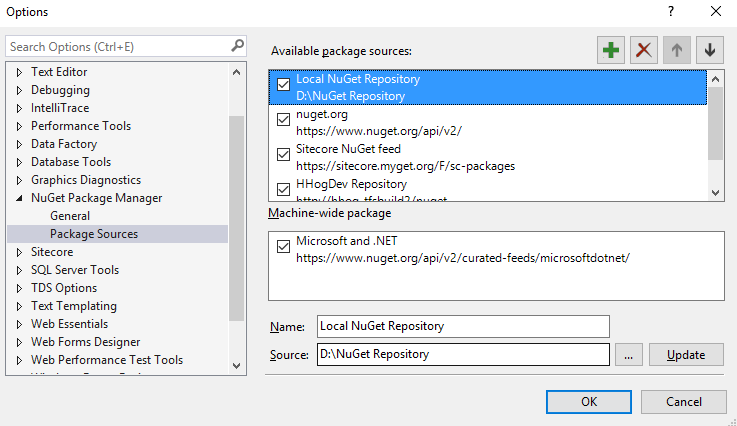Image resolution: width=737 pixels, height=426 pixels.
Task: Select the Graphics Diagnostics label in tree
Action: [x=86, y=180]
